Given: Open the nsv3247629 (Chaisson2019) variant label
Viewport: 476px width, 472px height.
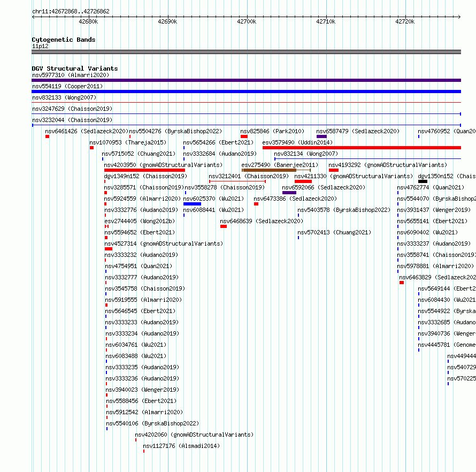Looking at the screenshot, I should pyautogui.click(x=72, y=109).
